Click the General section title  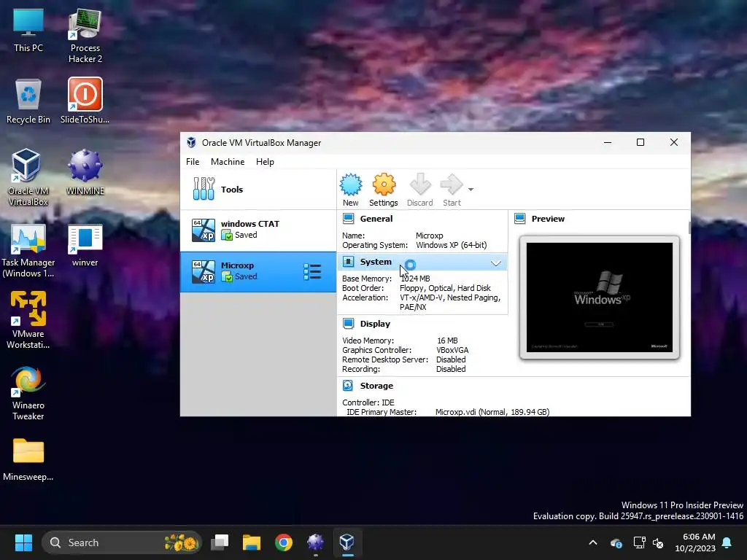(376, 219)
